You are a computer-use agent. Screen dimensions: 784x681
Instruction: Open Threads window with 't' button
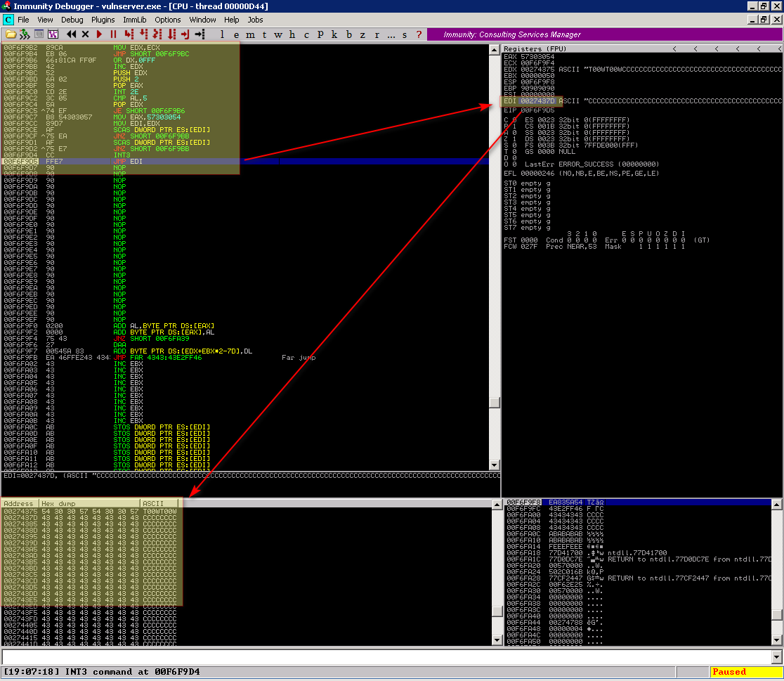[264, 34]
